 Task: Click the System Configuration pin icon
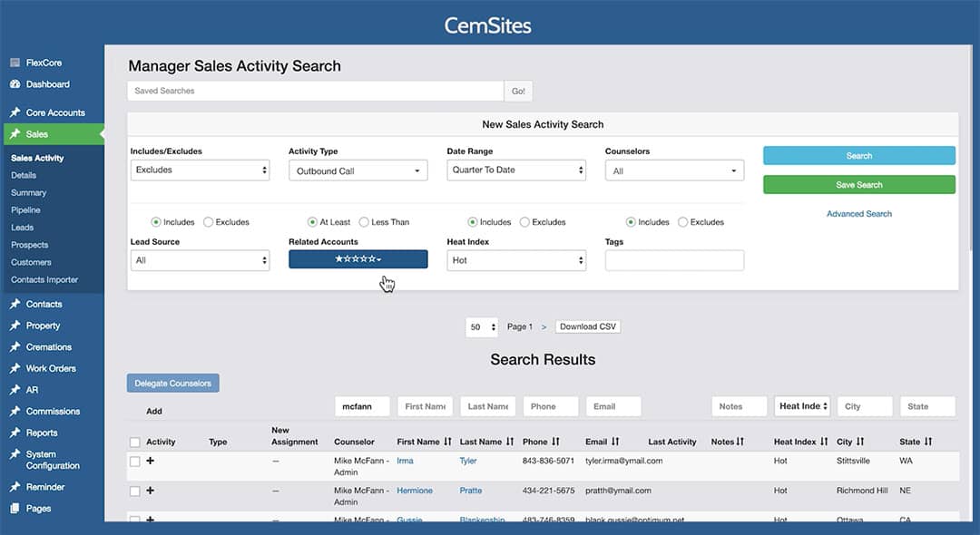point(15,454)
